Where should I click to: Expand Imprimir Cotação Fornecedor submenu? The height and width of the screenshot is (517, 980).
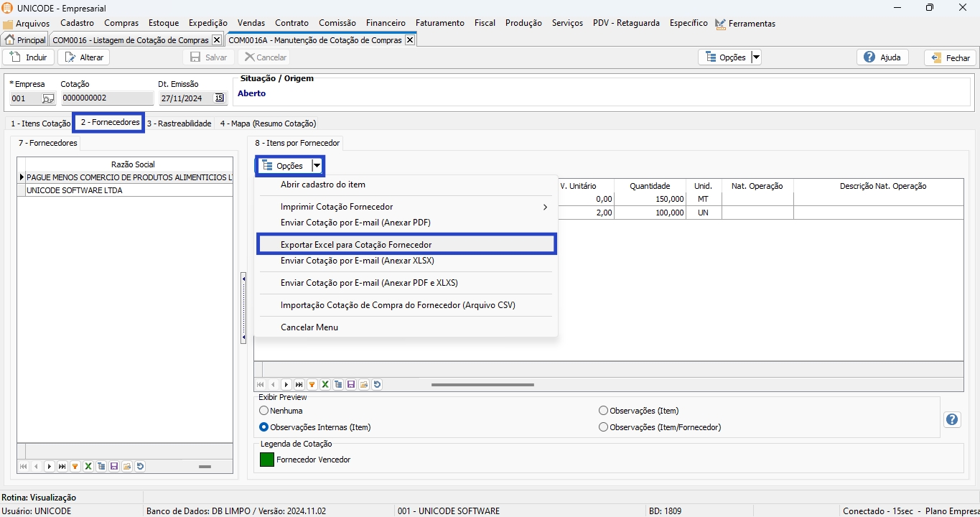coord(545,207)
